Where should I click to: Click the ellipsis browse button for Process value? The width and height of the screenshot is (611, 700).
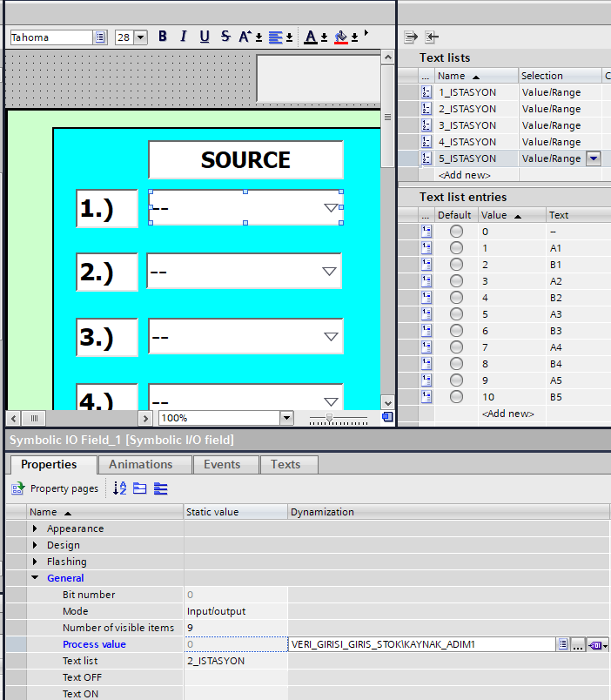578,644
